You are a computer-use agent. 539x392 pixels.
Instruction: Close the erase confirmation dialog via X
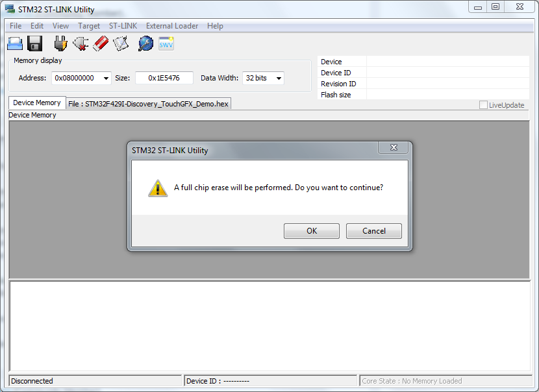(394, 147)
